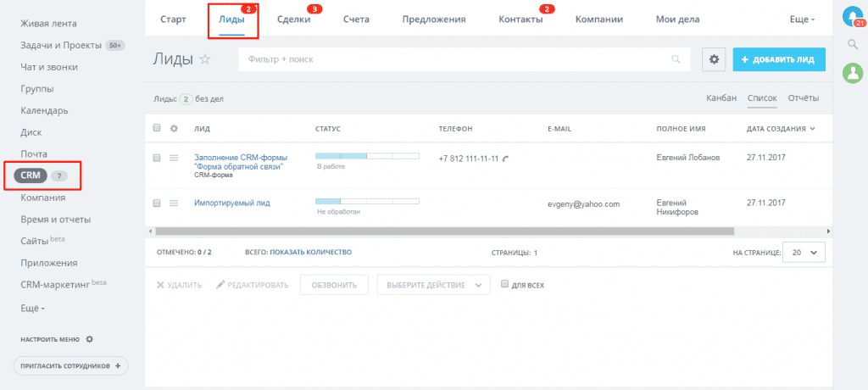Viewport: 868px width, 390px height.
Task: Open the right sidebar search icon
Action: tap(852, 45)
